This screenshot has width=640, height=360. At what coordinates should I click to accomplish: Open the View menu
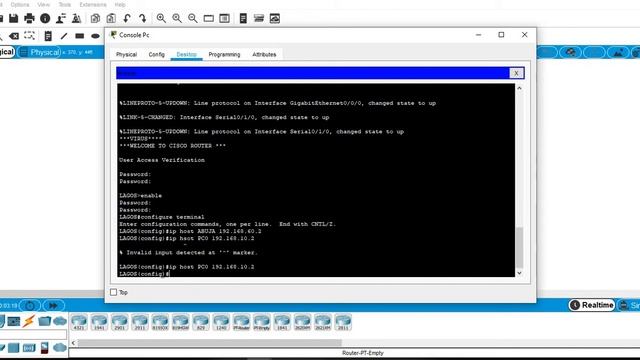pyautogui.click(x=43, y=4)
